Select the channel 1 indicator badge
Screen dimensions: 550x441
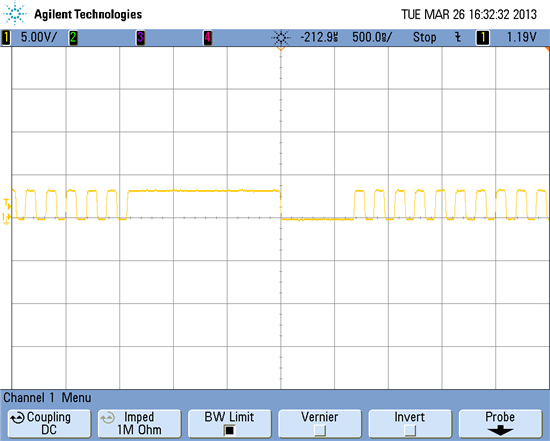coord(6,38)
